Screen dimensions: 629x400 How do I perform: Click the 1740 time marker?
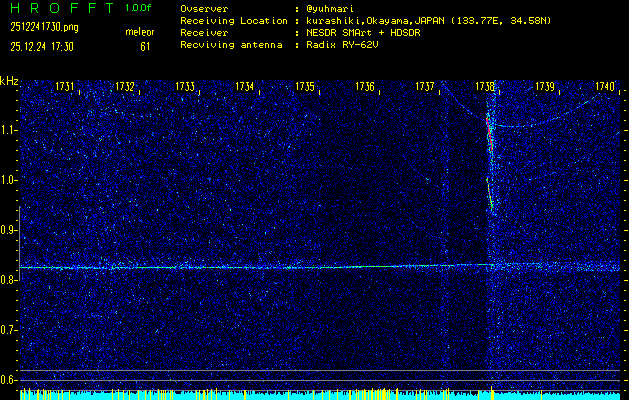click(605, 86)
